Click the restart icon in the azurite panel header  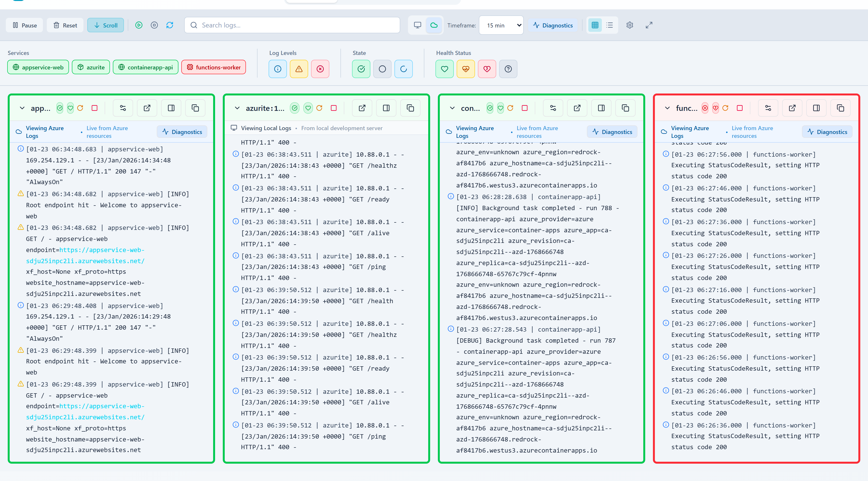[x=319, y=108]
